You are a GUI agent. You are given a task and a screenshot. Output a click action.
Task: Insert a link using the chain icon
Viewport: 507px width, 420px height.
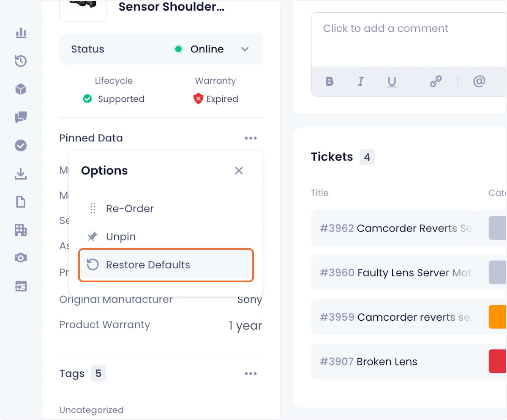[436, 82]
